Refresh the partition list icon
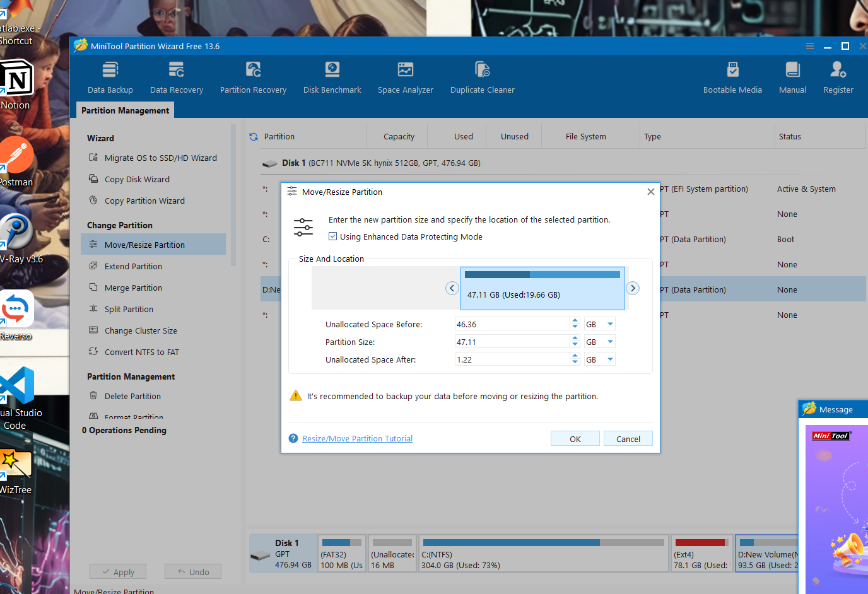 [254, 137]
